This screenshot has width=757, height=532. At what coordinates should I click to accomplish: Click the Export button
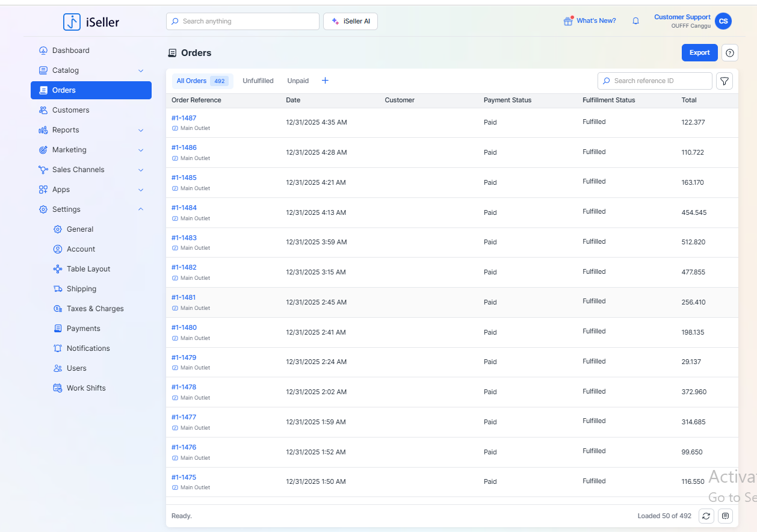tap(699, 53)
